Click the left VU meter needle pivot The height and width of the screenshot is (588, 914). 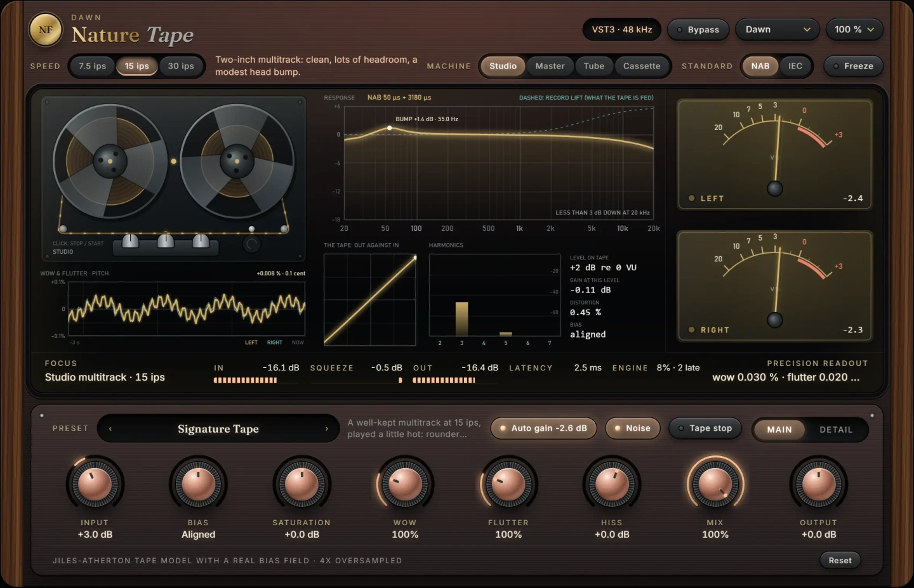click(x=774, y=188)
